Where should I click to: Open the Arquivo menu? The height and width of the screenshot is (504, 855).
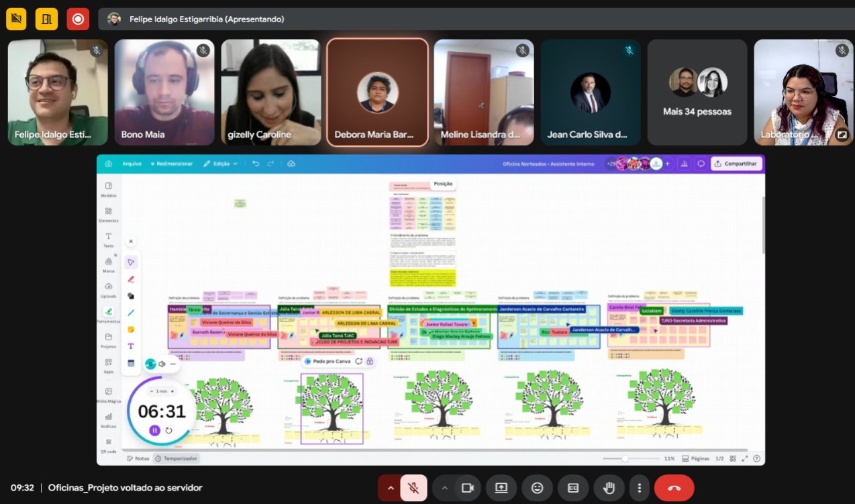coord(132,164)
